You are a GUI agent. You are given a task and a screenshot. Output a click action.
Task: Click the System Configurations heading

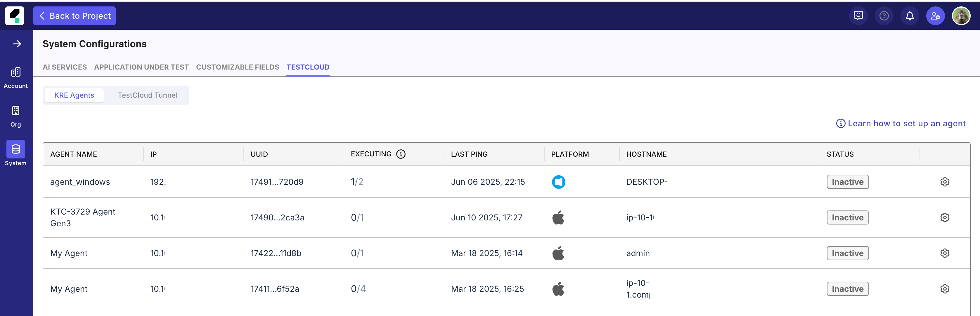pyautogui.click(x=94, y=44)
